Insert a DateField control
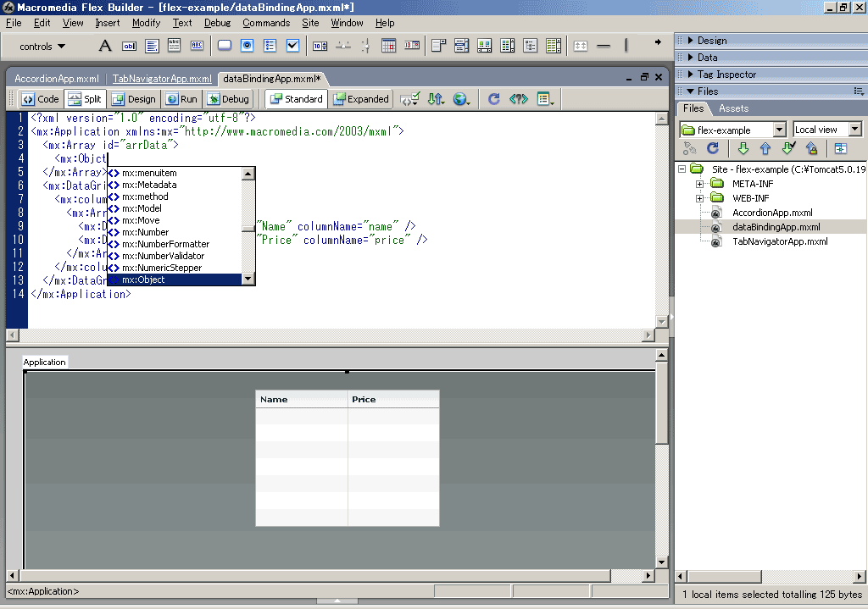The height and width of the screenshot is (609, 868). click(x=411, y=46)
